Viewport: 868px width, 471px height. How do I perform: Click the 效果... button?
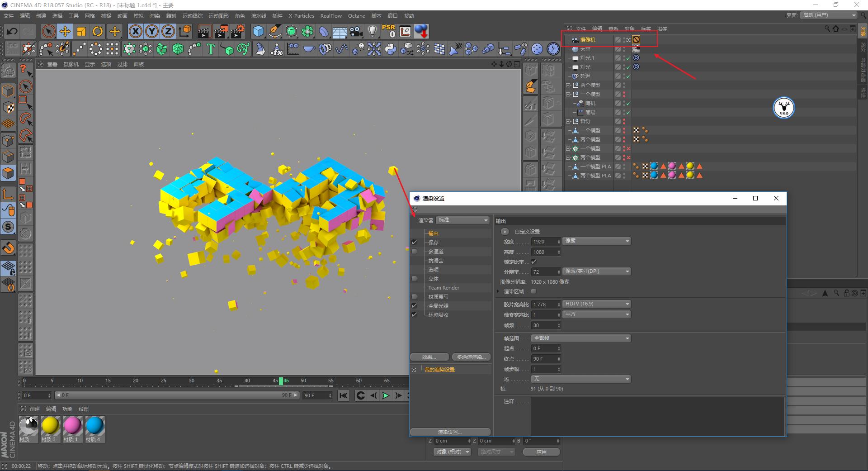click(429, 357)
